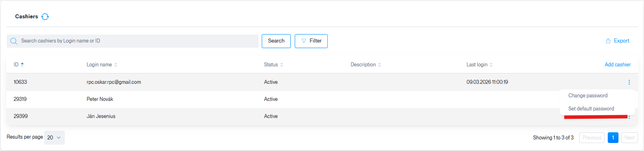Viewport: 644px width, 151px height.
Task: Click cashier ID 29399
Action: tap(21, 116)
